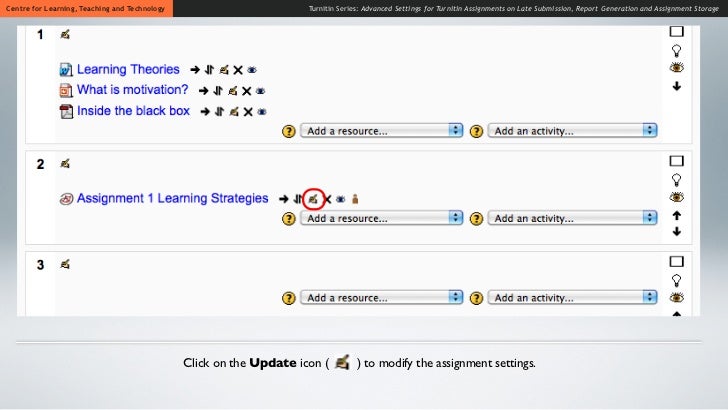Open help for Add an activity, section 3
The image size is (728, 410).
point(476,298)
